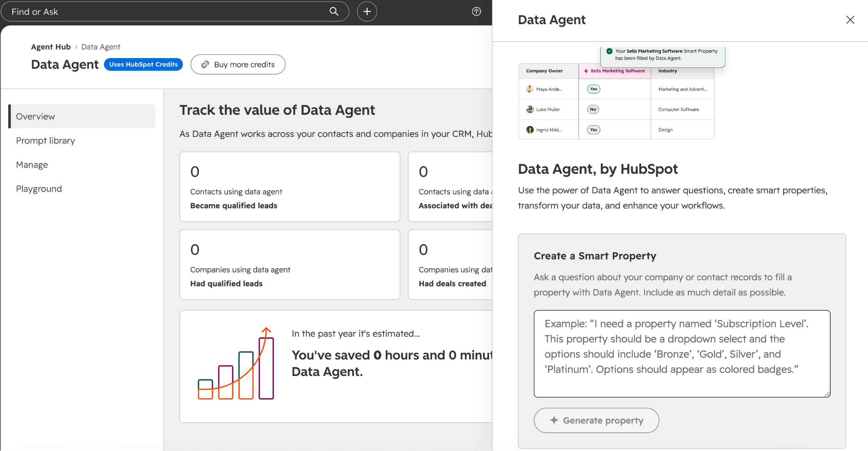The width and height of the screenshot is (868, 451).
Task: Select the Overview sidebar item
Action: [82, 117]
